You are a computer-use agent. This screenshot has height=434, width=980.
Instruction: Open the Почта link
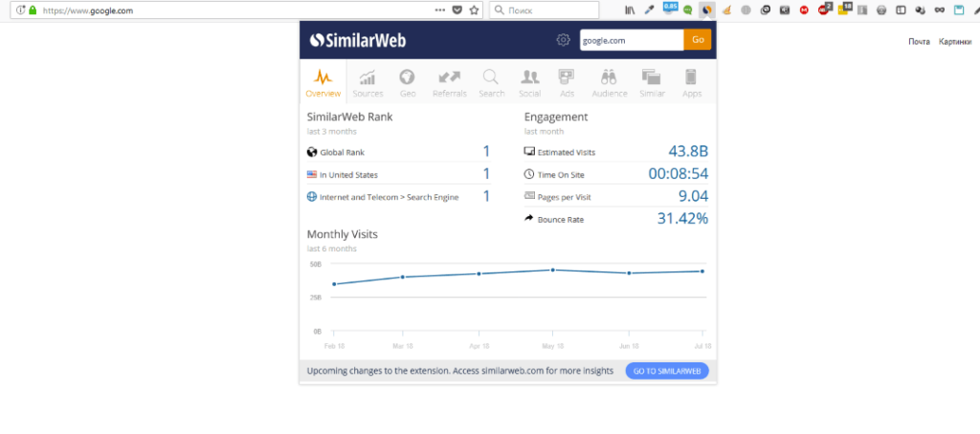pyautogui.click(x=919, y=42)
